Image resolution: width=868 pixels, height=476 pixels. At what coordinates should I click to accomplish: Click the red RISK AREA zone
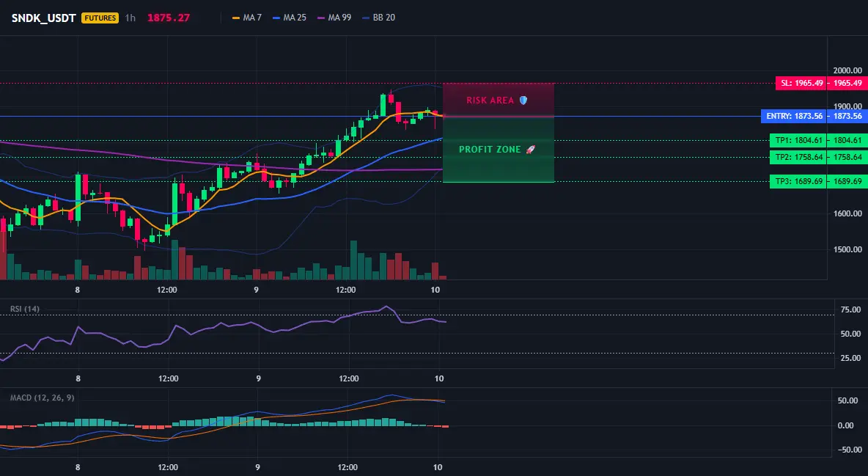click(499, 100)
